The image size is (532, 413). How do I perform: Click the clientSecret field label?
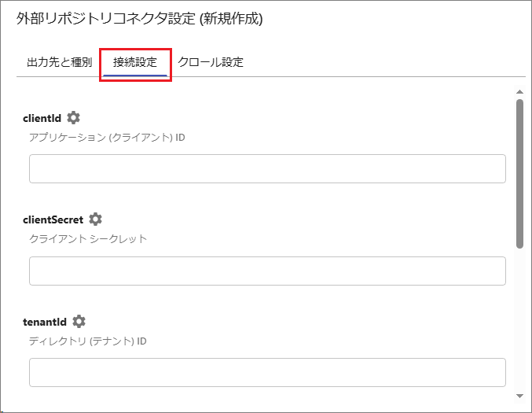coord(53,220)
